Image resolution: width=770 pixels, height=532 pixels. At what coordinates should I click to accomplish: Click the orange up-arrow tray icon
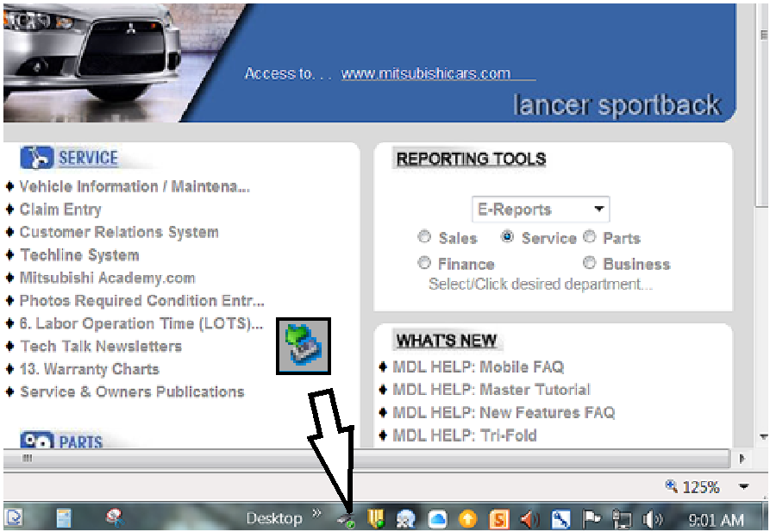pyautogui.click(x=468, y=518)
